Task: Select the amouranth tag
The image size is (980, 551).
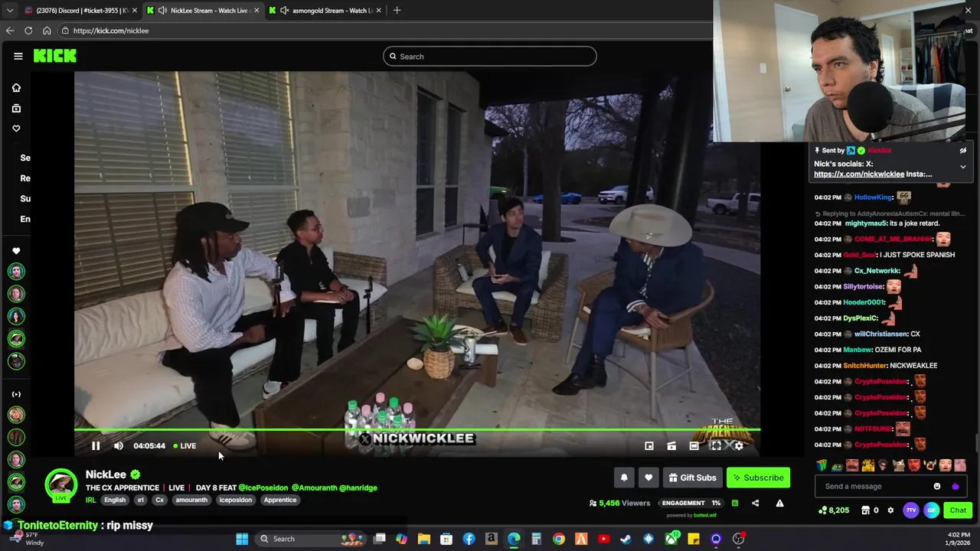Action: click(x=191, y=500)
